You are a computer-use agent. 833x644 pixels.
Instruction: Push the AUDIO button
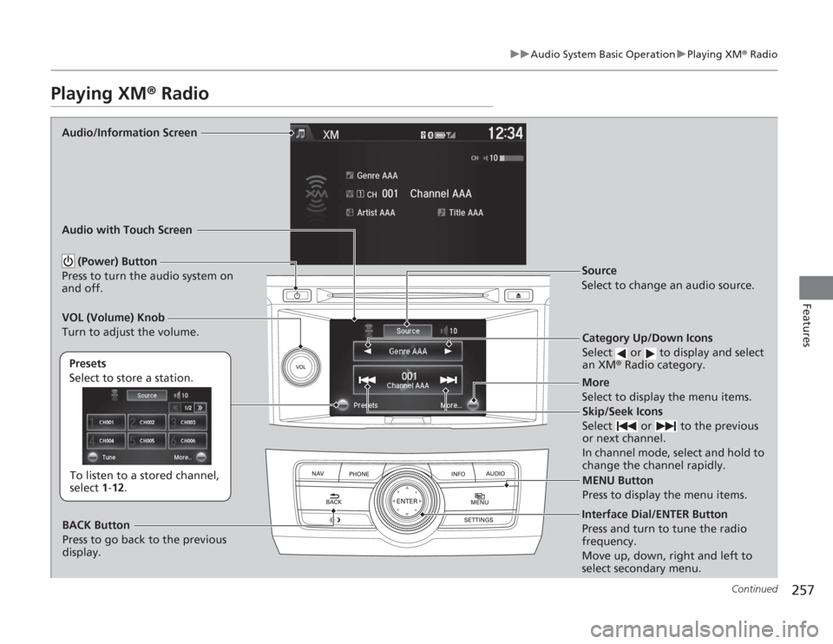pos(495,473)
